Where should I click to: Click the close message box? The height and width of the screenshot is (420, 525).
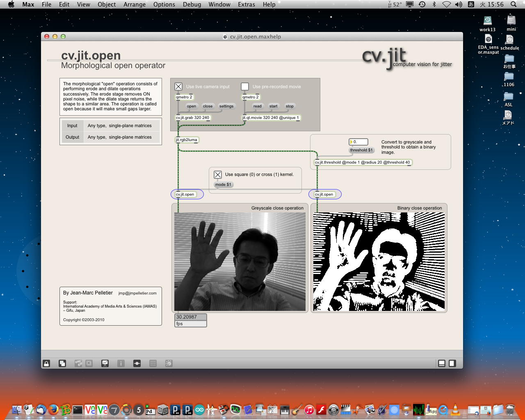pos(208,106)
